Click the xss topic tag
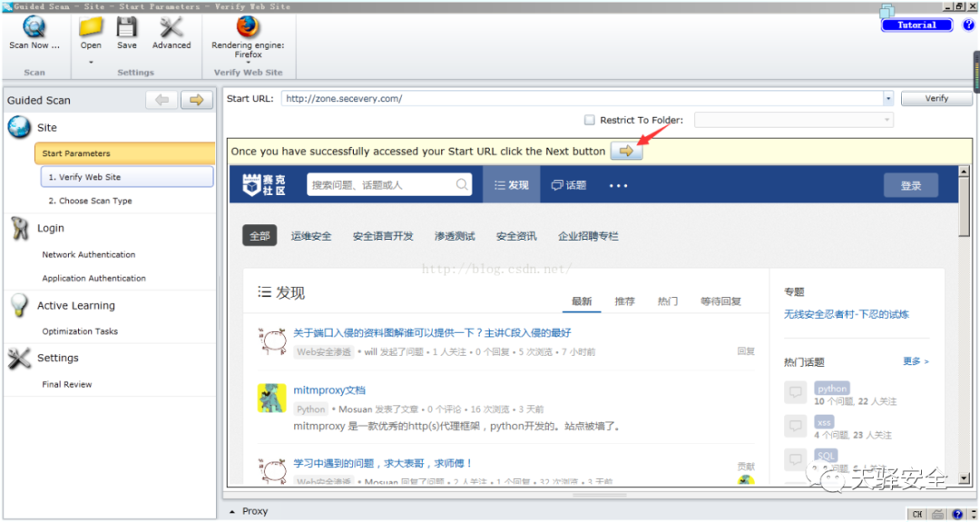980x522 pixels. (824, 423)
